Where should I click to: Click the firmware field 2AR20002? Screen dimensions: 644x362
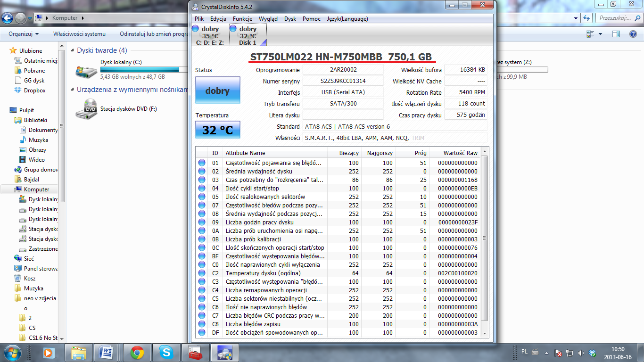pos(343,70)
